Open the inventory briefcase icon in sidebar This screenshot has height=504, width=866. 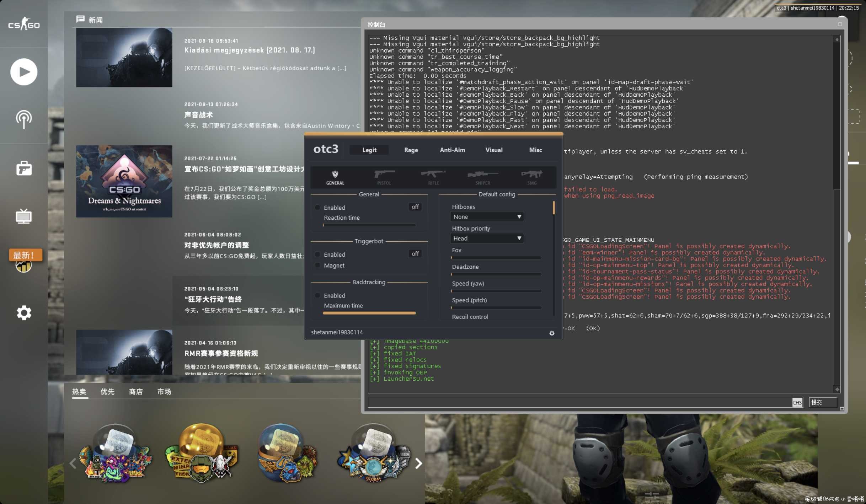(x=24, y=168)
